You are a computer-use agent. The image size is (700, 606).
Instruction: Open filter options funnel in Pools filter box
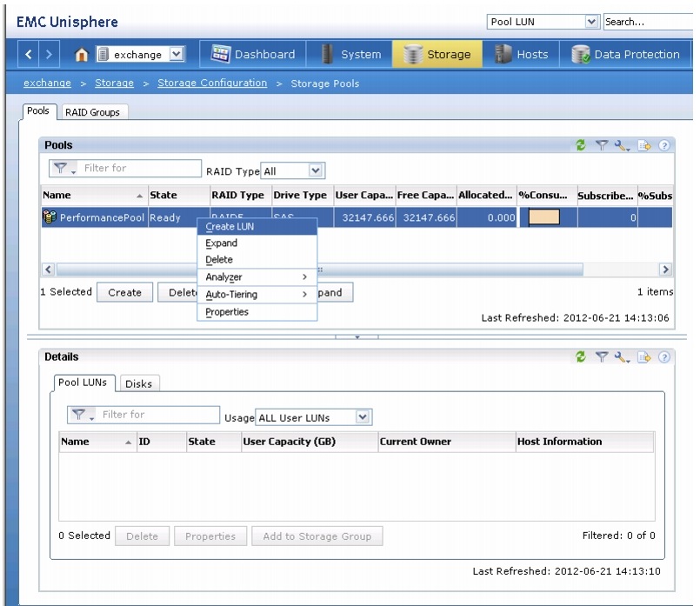(63, 168)
